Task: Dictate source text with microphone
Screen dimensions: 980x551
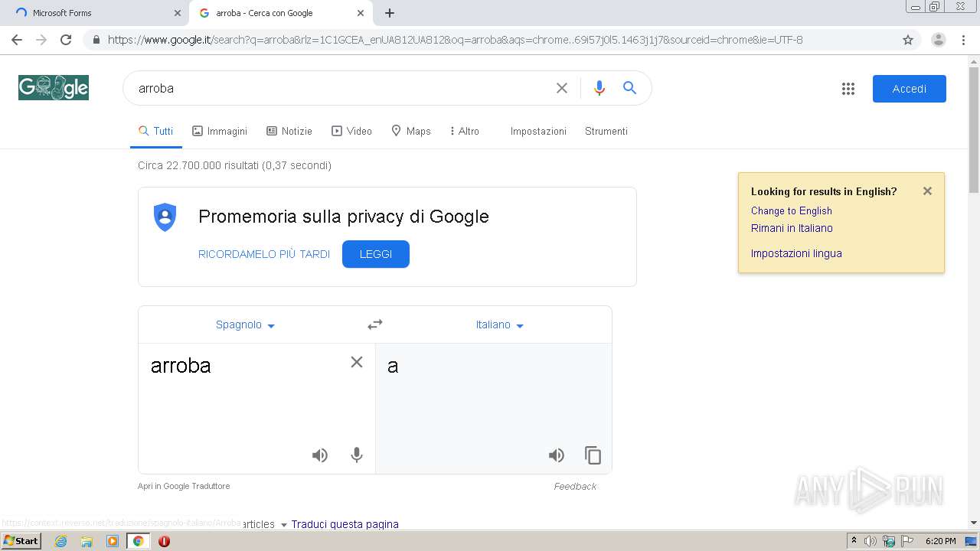Action: click(x=357, y=455)
